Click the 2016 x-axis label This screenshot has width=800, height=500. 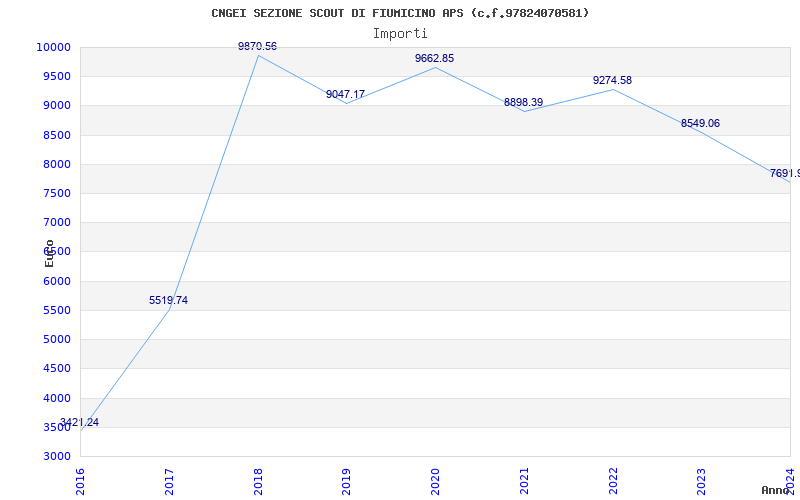(80, 482)
